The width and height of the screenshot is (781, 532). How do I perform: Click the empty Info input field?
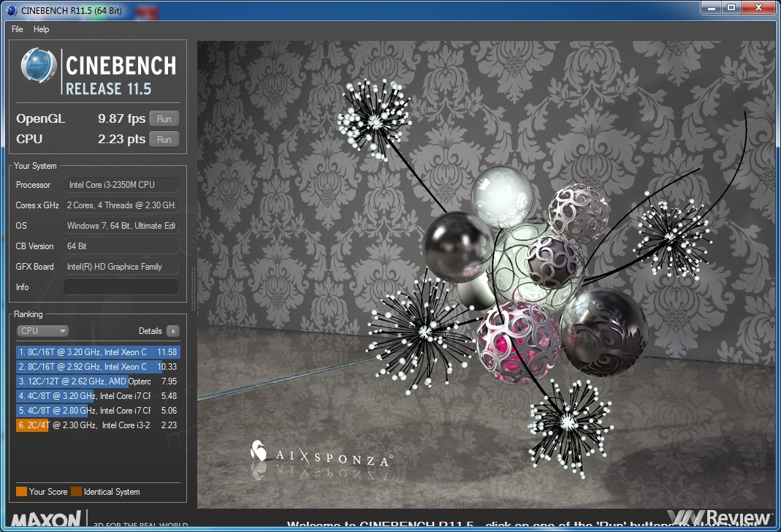(x=121, y=287)
